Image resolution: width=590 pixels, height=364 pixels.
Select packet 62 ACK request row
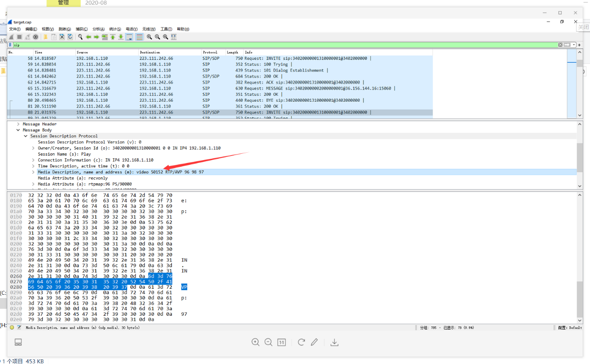[220, 82]
